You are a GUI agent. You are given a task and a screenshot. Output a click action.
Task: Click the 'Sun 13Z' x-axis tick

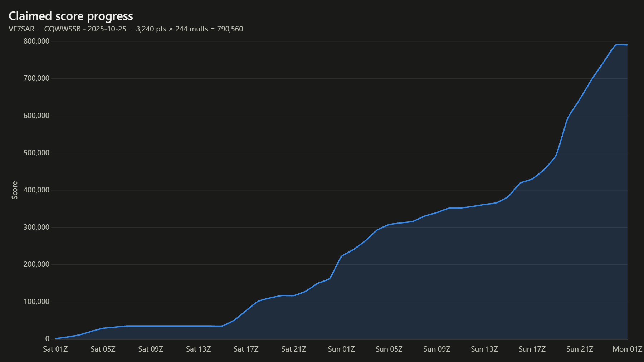coord(484,349)
